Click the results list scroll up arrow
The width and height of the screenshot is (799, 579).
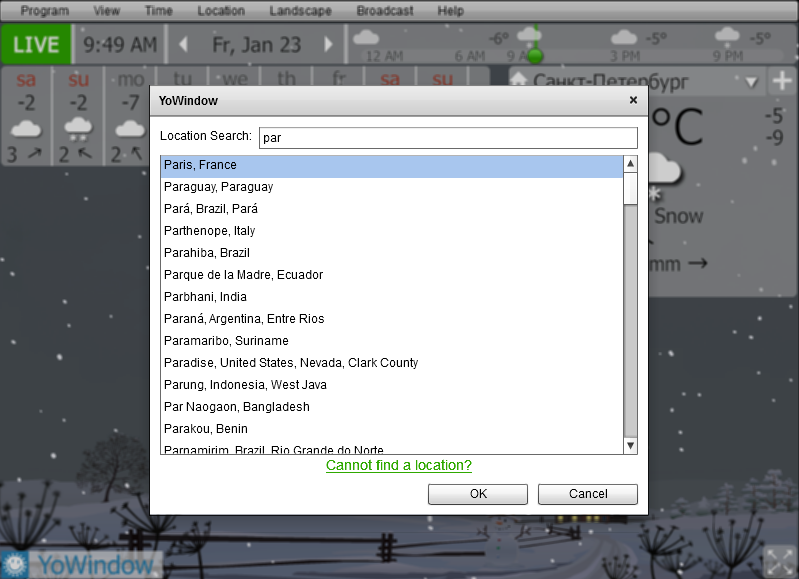point(630,164)
